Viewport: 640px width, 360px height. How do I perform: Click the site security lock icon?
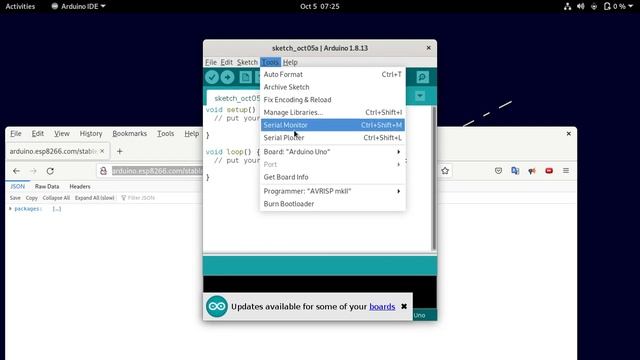pos(103,171)
